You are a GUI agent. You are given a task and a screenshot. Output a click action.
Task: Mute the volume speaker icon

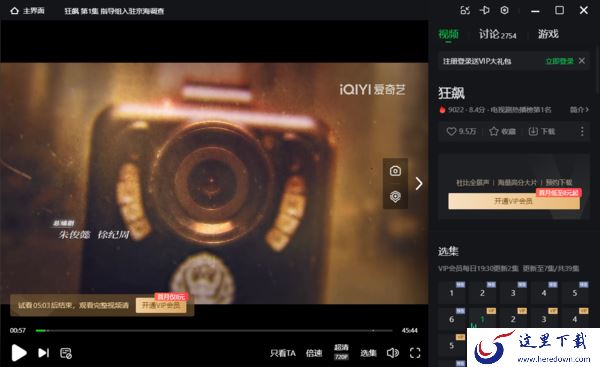[393, 353]
